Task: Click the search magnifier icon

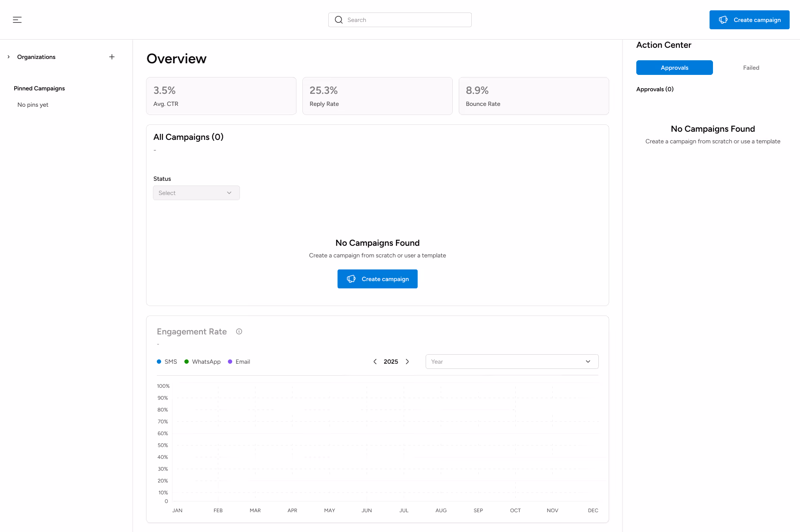Action: [x=339, y=20]
